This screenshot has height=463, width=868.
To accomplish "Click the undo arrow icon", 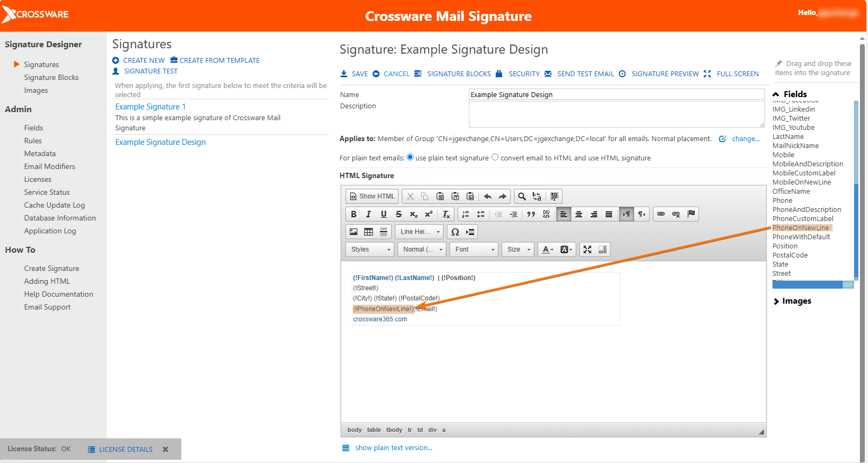I will click(488, 196).
